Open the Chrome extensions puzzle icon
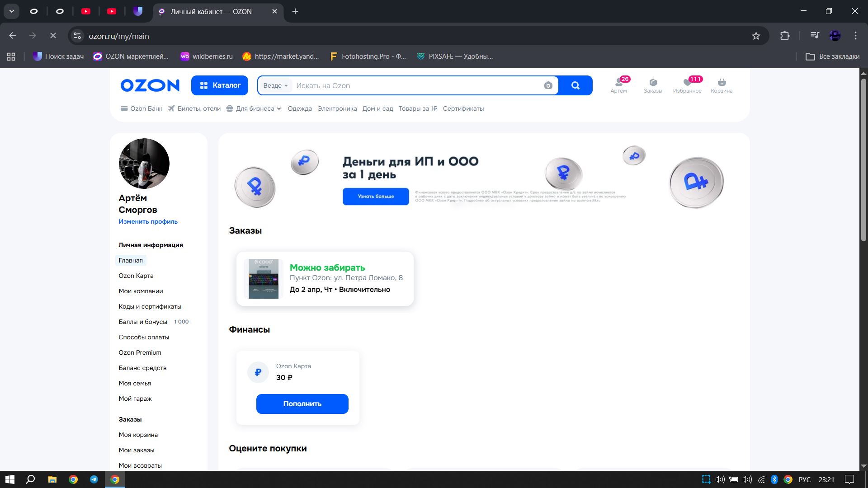Viewport: 868px width, 488px height. pyautogui.click(x=785, y=36)
